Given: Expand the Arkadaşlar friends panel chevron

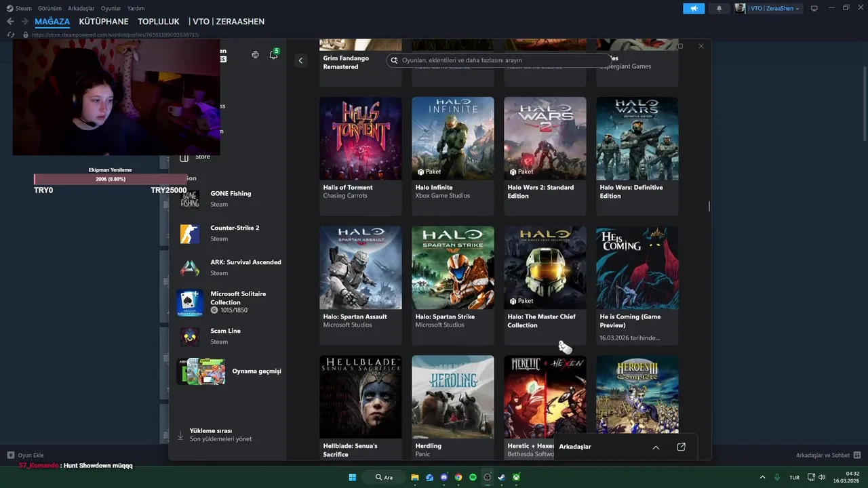Looking at the screenshot, I should (656, 447).
